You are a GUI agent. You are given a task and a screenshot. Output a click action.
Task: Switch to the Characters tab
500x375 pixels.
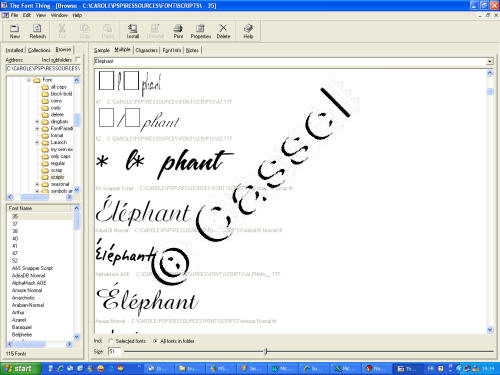click(x=146, y=50)
